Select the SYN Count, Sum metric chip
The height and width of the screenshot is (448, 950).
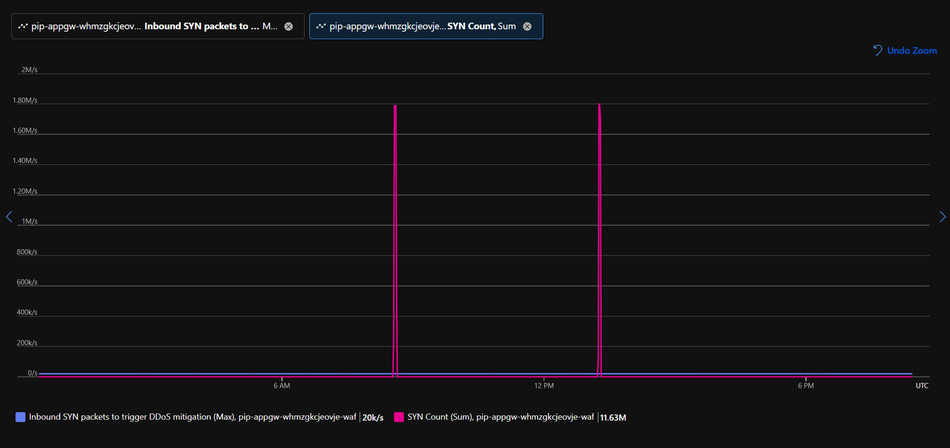426,26
